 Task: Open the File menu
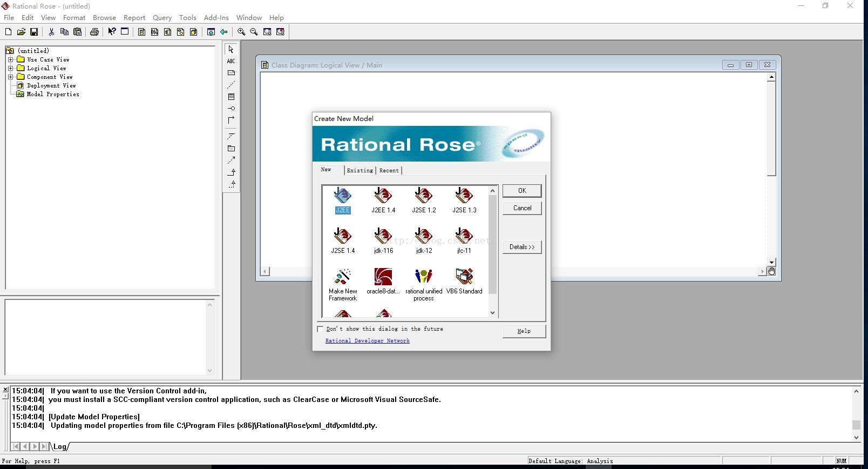click(9, 17)
